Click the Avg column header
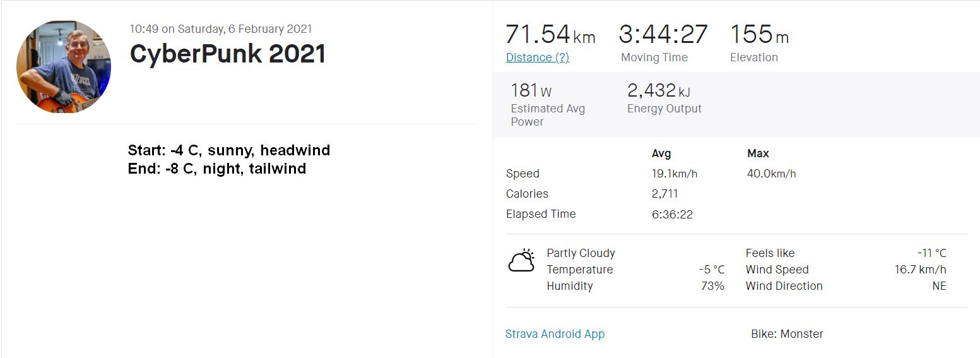 click(x=661, y=153)
